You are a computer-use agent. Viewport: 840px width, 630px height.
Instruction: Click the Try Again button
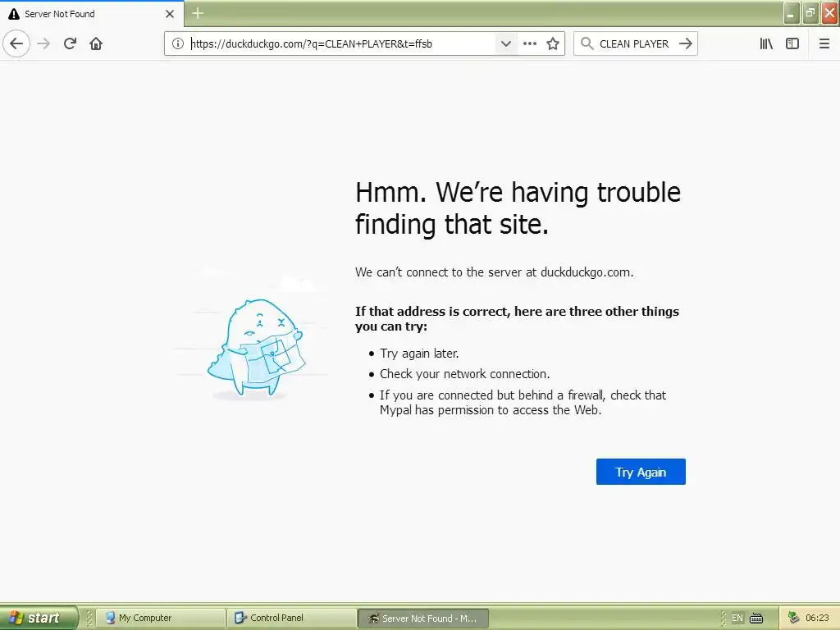tap(641, 472)
